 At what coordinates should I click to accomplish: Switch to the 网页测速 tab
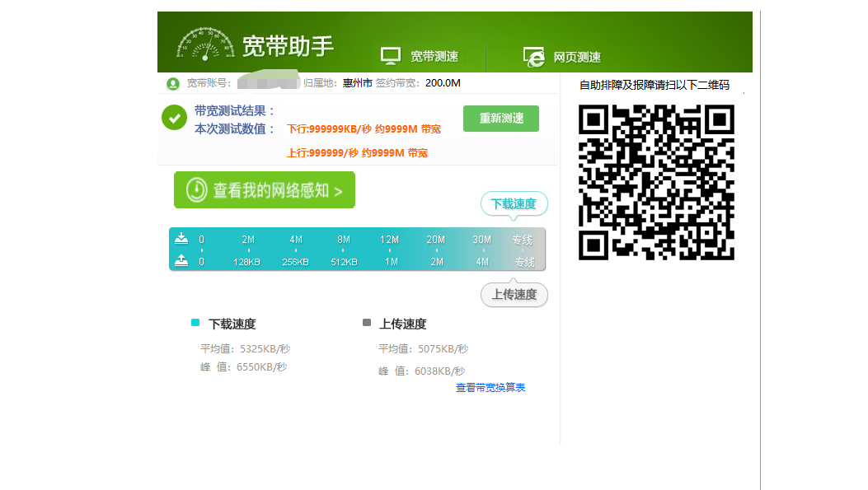point(577,57)
